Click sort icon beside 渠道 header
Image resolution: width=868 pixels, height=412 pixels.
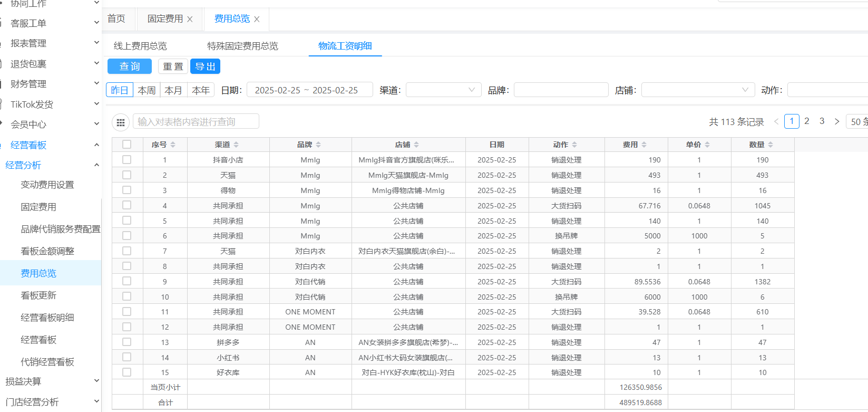(236, 145)
